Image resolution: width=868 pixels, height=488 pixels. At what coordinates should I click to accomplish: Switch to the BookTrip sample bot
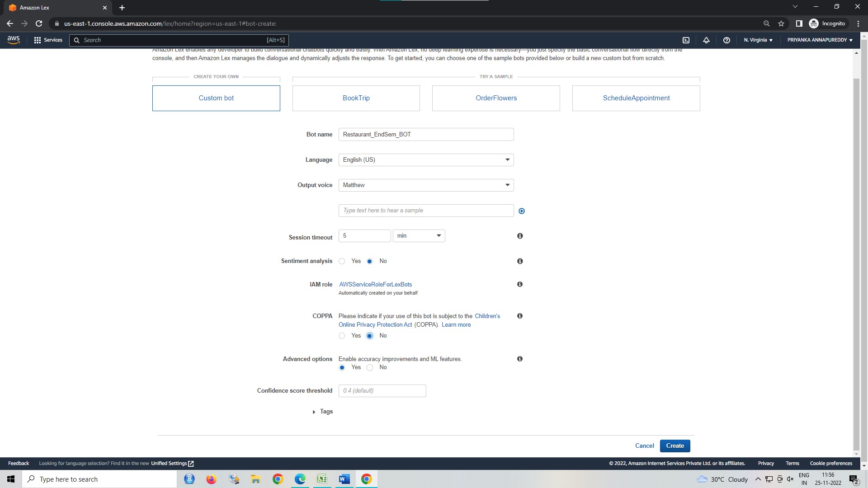click(356, 98)
